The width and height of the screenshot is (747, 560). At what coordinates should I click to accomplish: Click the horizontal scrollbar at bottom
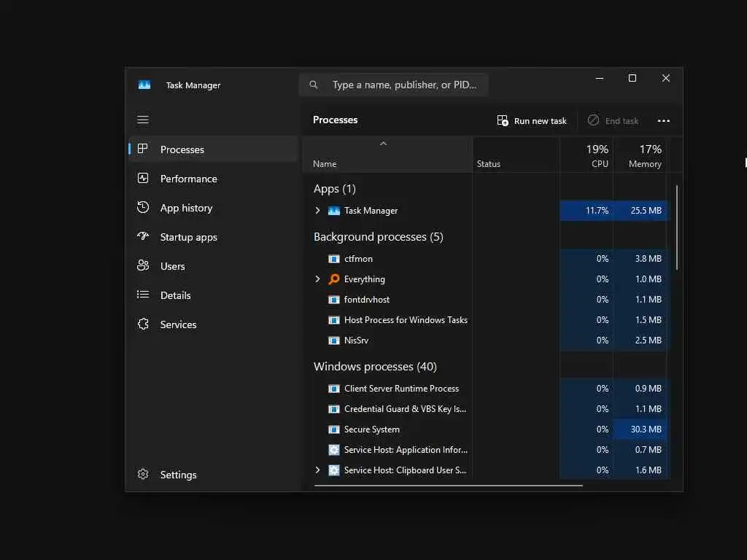(x=449, y=486)
